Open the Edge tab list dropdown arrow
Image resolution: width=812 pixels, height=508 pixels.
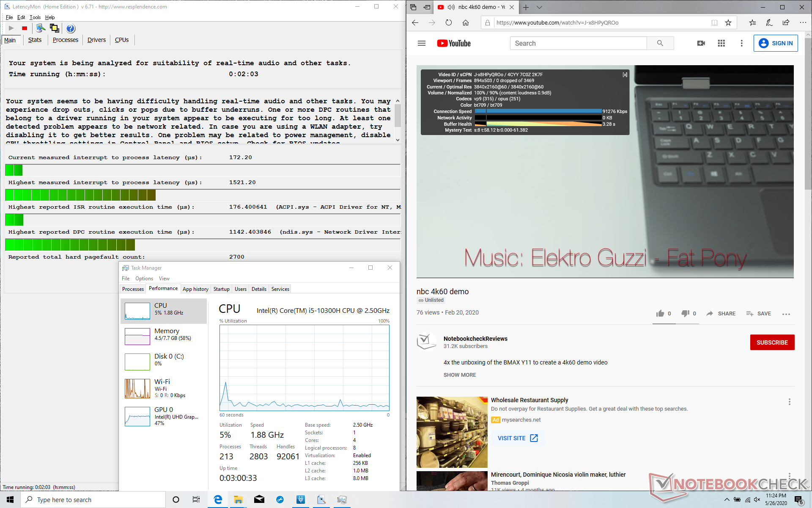tap(539, 7)
